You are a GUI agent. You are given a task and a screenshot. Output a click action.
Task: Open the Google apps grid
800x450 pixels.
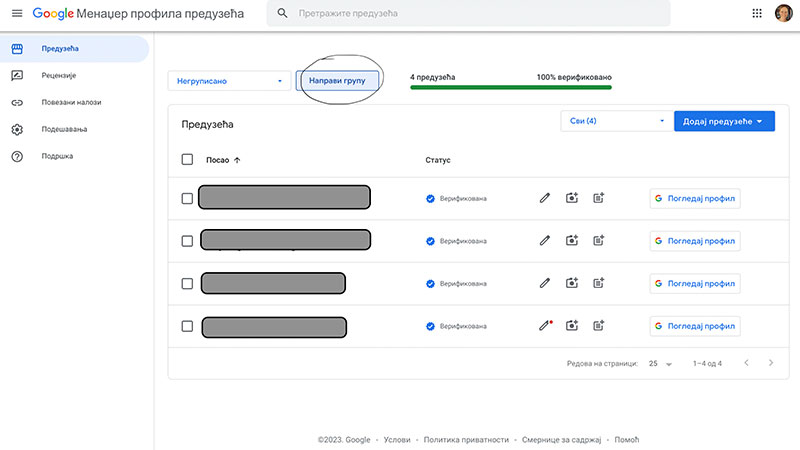(x=757, y=13)
